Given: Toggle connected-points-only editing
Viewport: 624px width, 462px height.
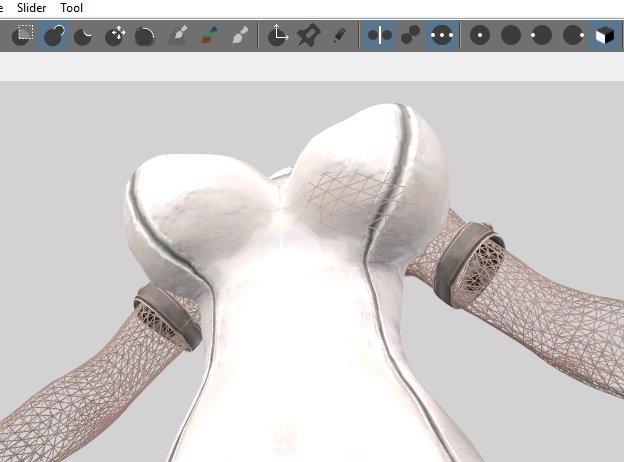Looking at the screenshot, I should click(x=410, y=36).
